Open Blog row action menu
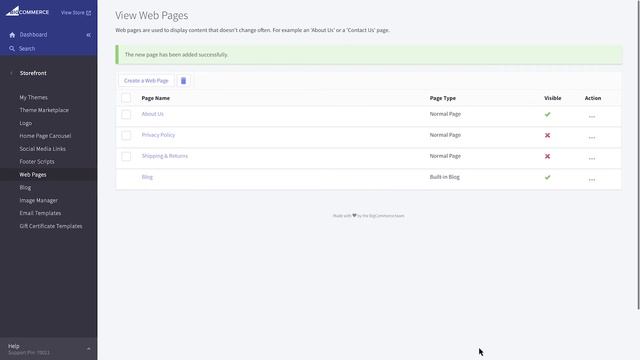Screen dimensions: 640x360 pyautogui.click(x=592, y=180)
